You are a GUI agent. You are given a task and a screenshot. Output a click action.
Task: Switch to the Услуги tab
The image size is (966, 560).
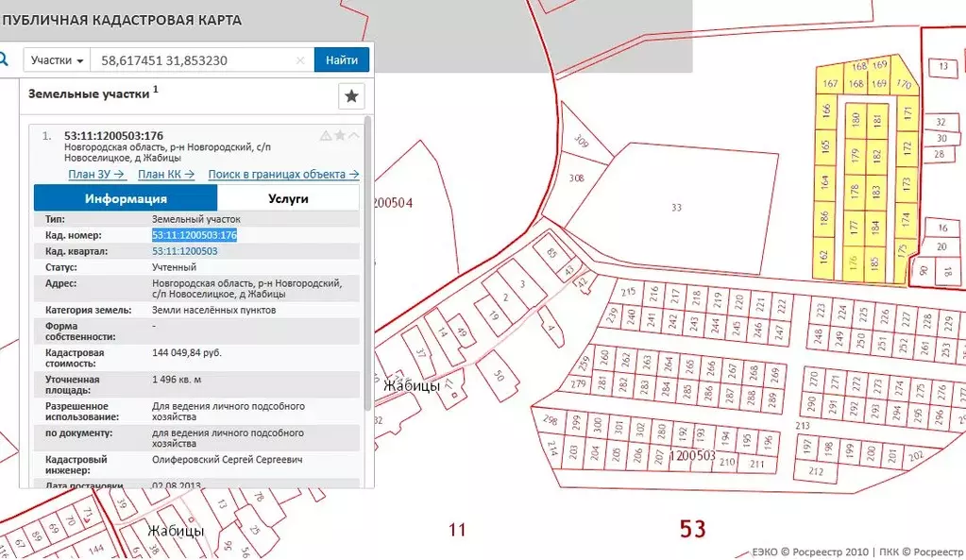[x=288, y=198]
